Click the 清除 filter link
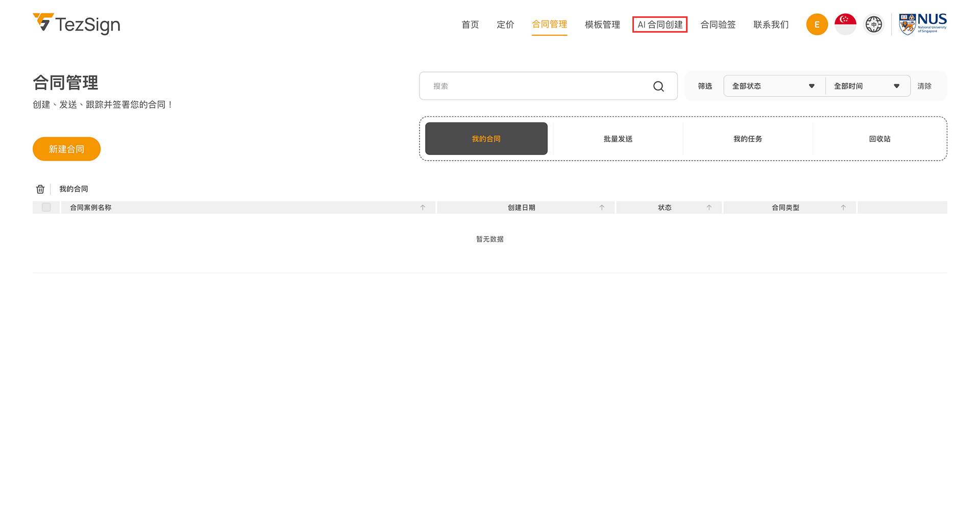Viewport: 980px width, 510px height. click(924, 86)
